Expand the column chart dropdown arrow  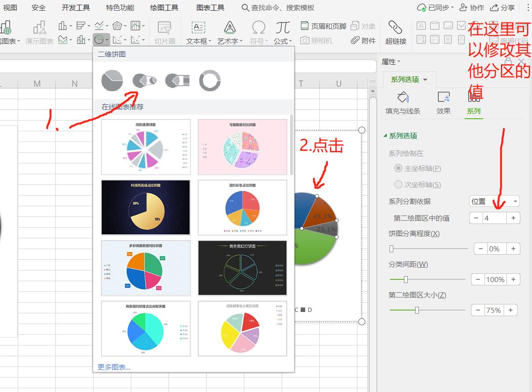point(71,26)
